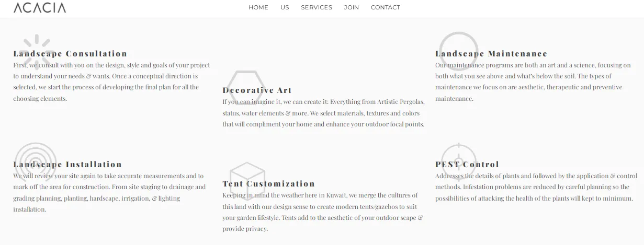Click the Landscape Maintenance heading
The width and height of the screenshot is (644, 245).
[x=491, y=53]
